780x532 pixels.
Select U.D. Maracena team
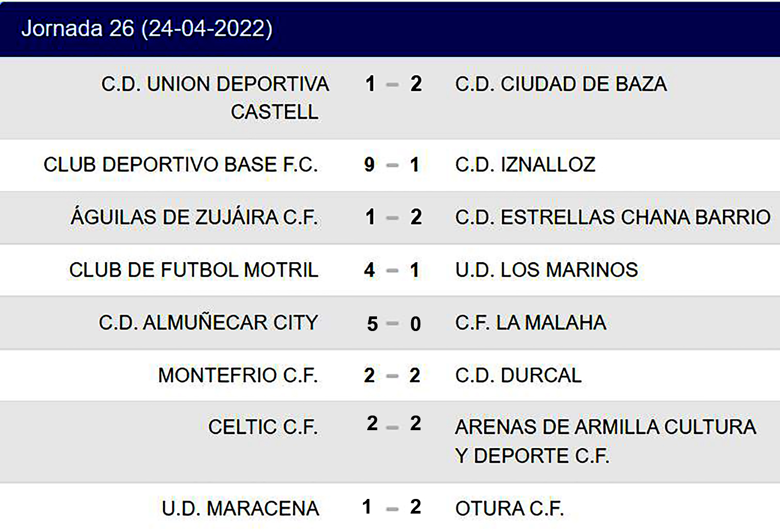(x=240, y=508)
